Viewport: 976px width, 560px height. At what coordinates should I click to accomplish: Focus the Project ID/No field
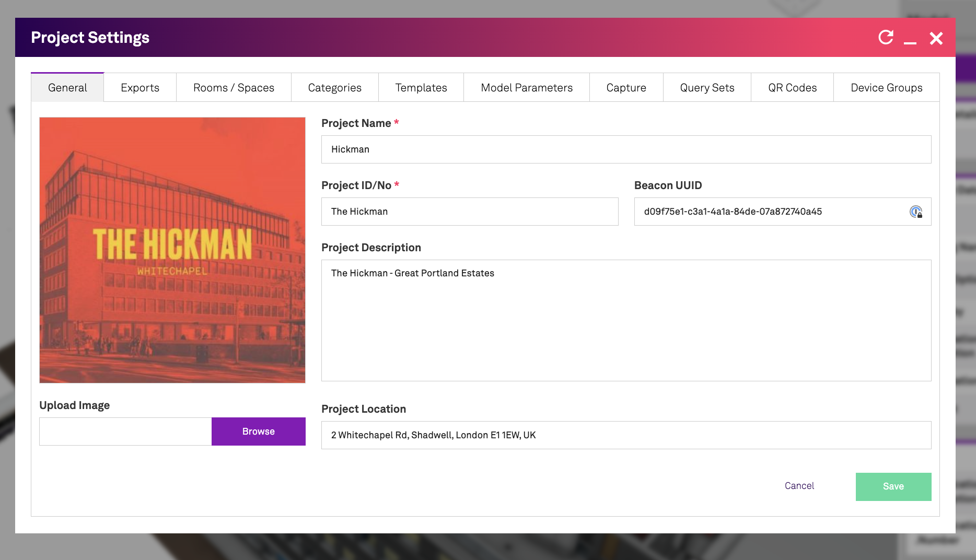coord(469,212)
